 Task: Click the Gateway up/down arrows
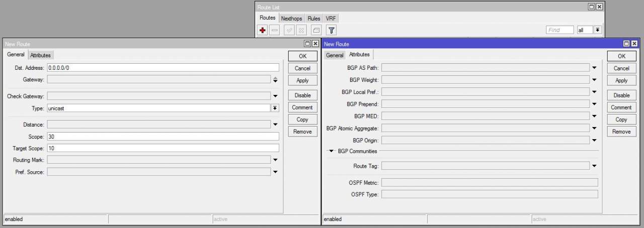coord(275,79)
